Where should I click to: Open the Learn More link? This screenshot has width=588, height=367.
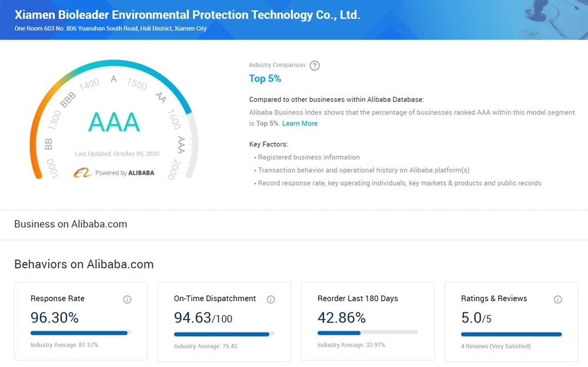tap(300, 124)
